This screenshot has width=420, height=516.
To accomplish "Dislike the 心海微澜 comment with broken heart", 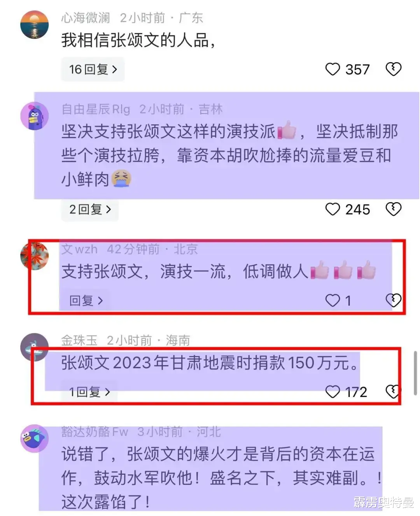I will [x=393, y=69].
